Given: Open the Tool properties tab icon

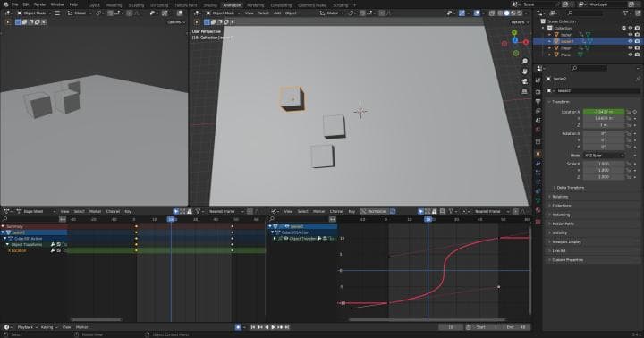Looking at the screenshot, I should (x=538, y=80).
